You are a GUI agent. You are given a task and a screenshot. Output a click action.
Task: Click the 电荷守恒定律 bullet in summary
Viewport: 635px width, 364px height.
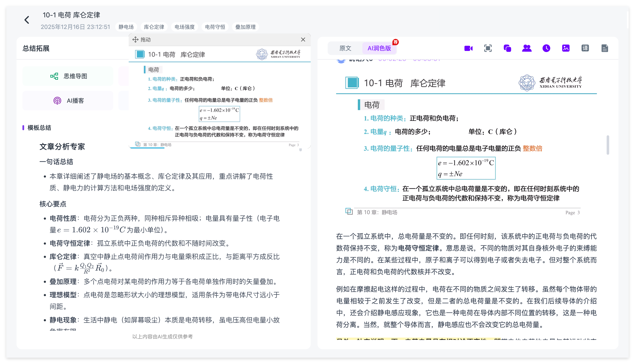pos(140,243)
